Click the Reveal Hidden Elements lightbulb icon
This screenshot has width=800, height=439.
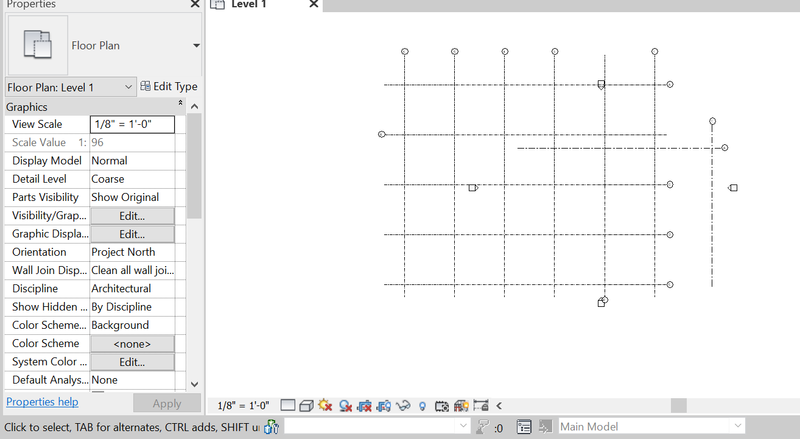pyautogui.click(x=423, y=405)
